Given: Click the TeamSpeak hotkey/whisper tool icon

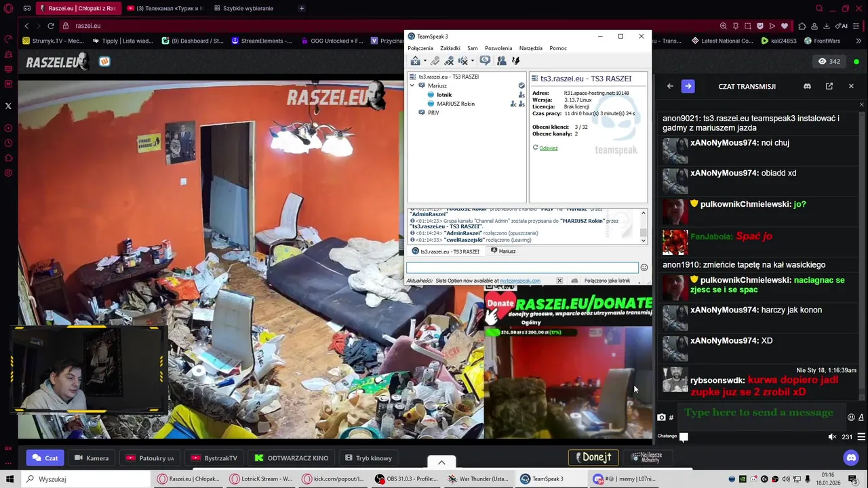Looking at the screenshot, I should 516,61.
